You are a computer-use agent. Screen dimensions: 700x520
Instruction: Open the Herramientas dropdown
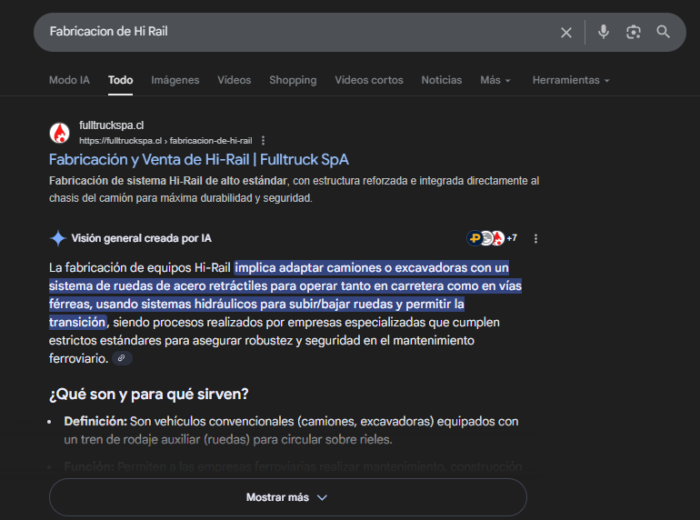click(x=570, y=80)
